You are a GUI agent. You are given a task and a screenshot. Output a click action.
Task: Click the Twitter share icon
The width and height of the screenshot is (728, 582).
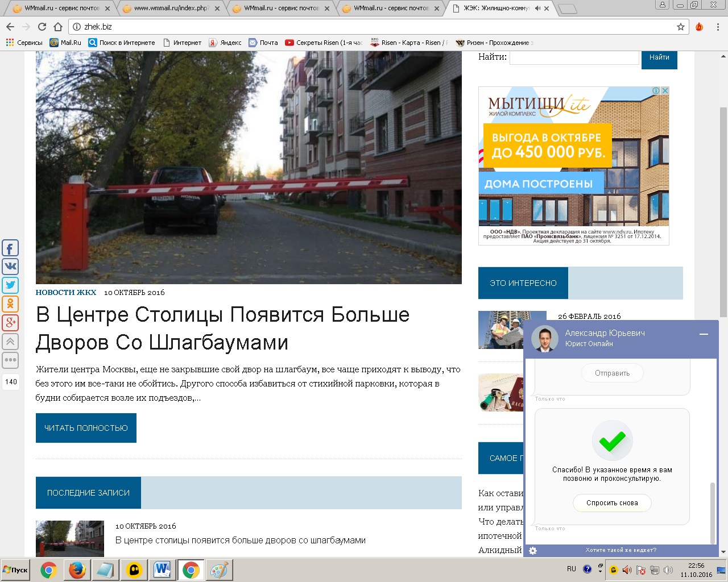(10, 285)
